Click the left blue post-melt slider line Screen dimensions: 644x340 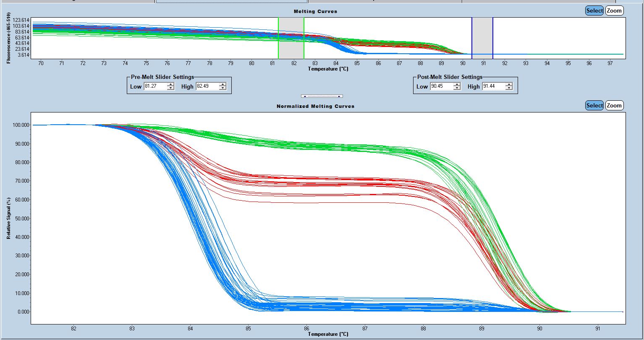pyautogui.click(x=472, y=38)
